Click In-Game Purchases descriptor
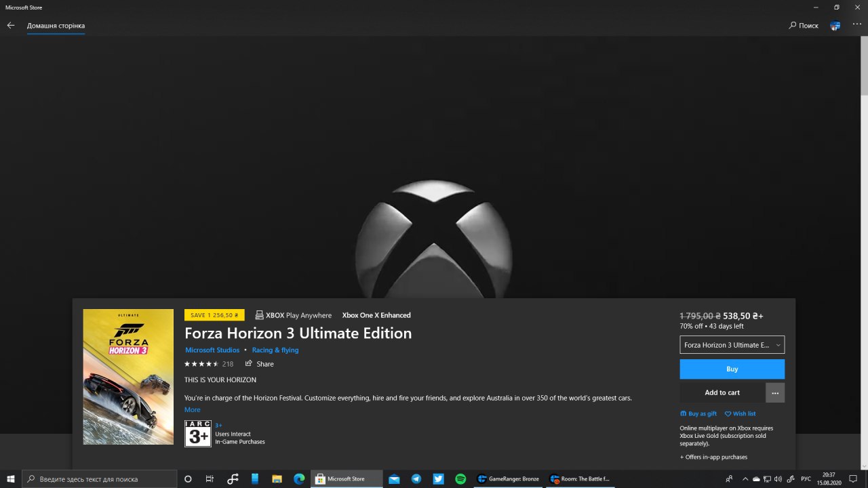Viewport: 868px width, 488px height. point(240,442)
